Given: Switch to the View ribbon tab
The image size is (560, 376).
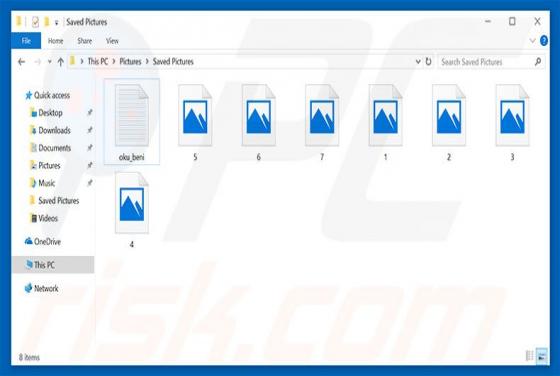Looking at the screenshot, I should point(112,41).
